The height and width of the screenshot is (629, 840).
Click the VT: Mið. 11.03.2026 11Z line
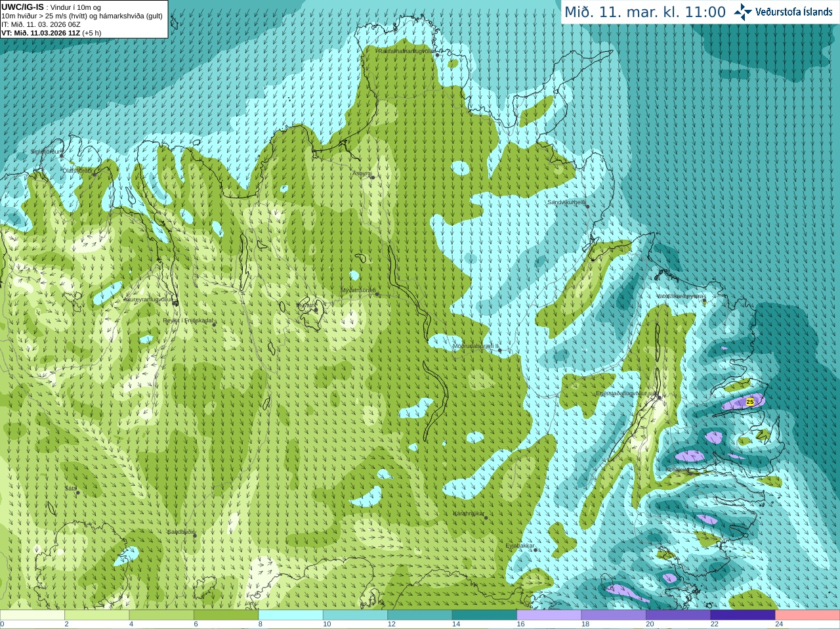[51, 33]
